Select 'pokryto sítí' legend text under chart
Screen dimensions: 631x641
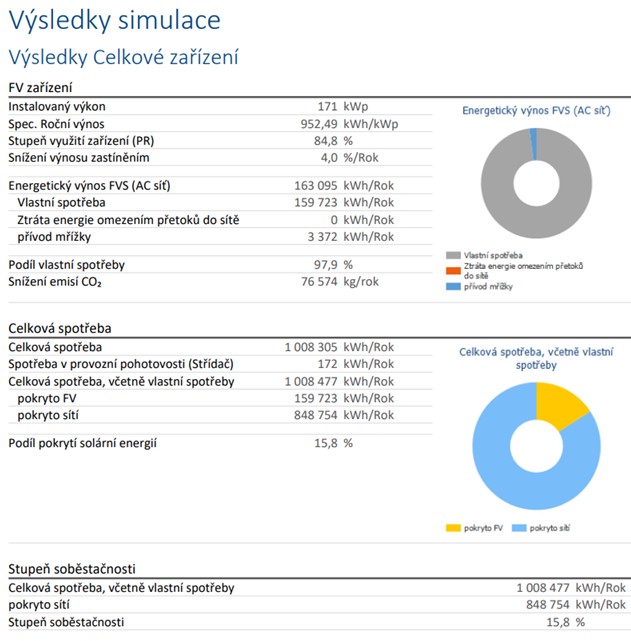tap(550, 528)
